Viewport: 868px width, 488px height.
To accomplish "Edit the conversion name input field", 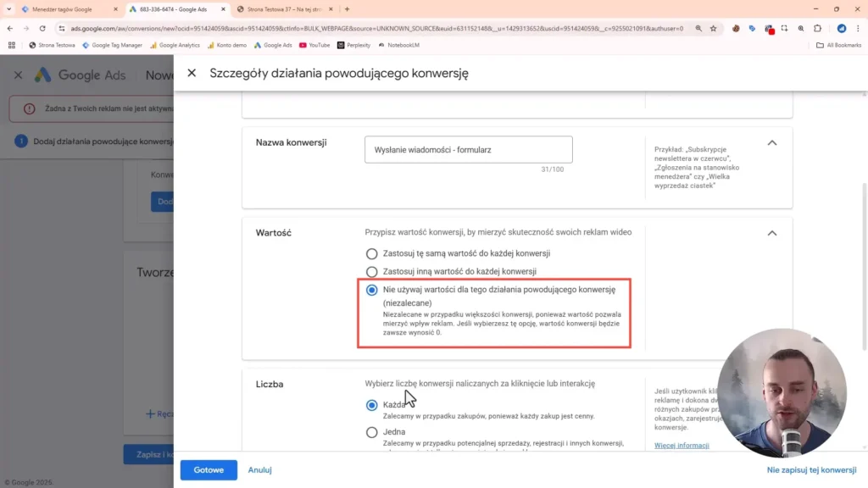I will (x=468, y=149).
